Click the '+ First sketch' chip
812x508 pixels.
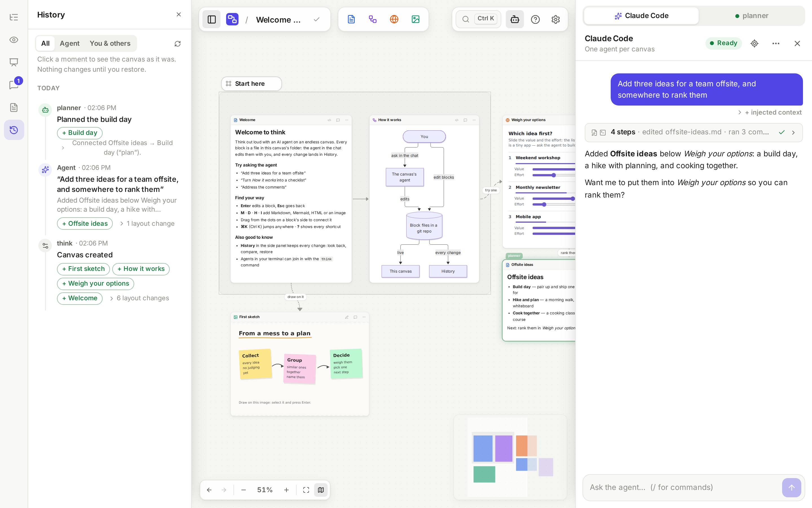[x=83, y=269]
